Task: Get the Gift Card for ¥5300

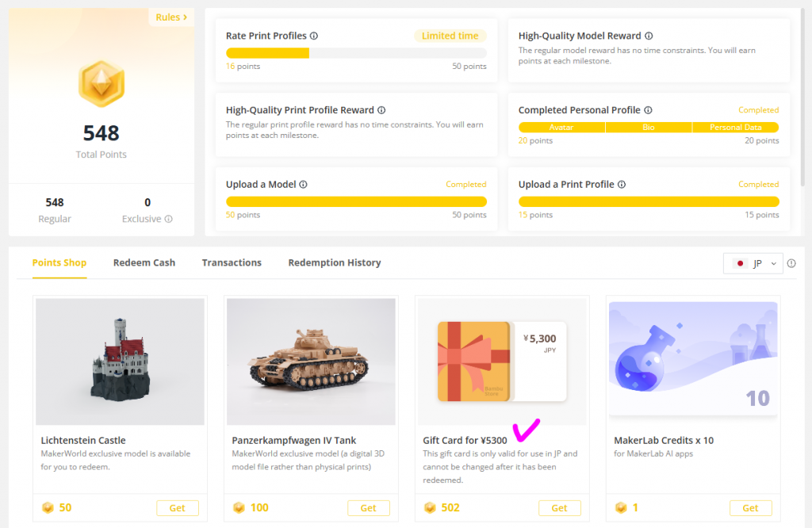Action: tap(559, 508)
